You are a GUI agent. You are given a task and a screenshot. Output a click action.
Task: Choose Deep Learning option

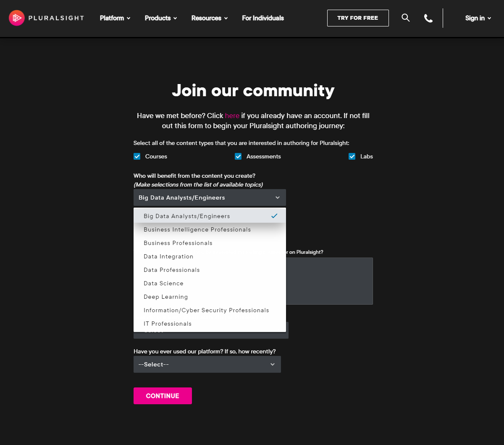pos(210,297)
